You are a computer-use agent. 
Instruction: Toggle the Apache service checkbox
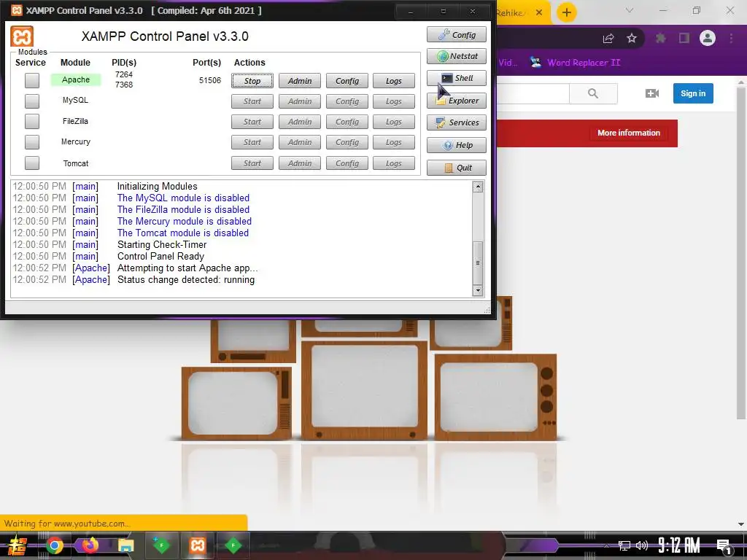tap(32, 80)
